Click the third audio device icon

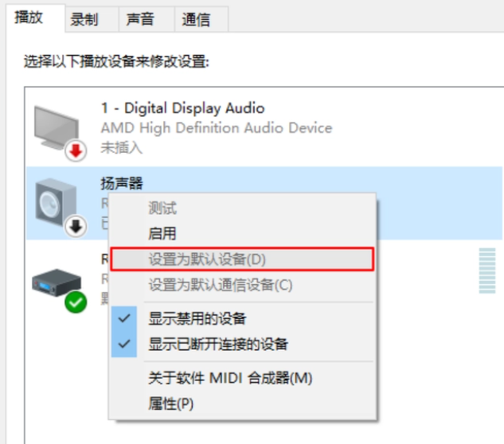[x=53, y=282]
